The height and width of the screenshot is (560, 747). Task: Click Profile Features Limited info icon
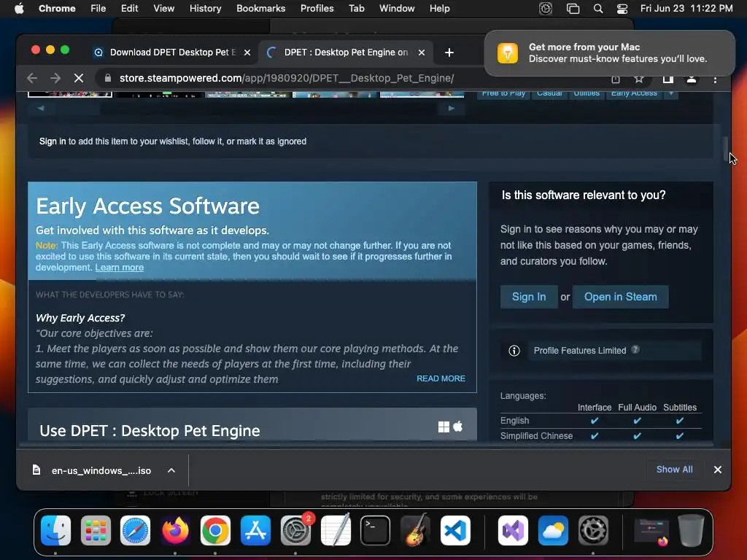click(x=514, y=351)
